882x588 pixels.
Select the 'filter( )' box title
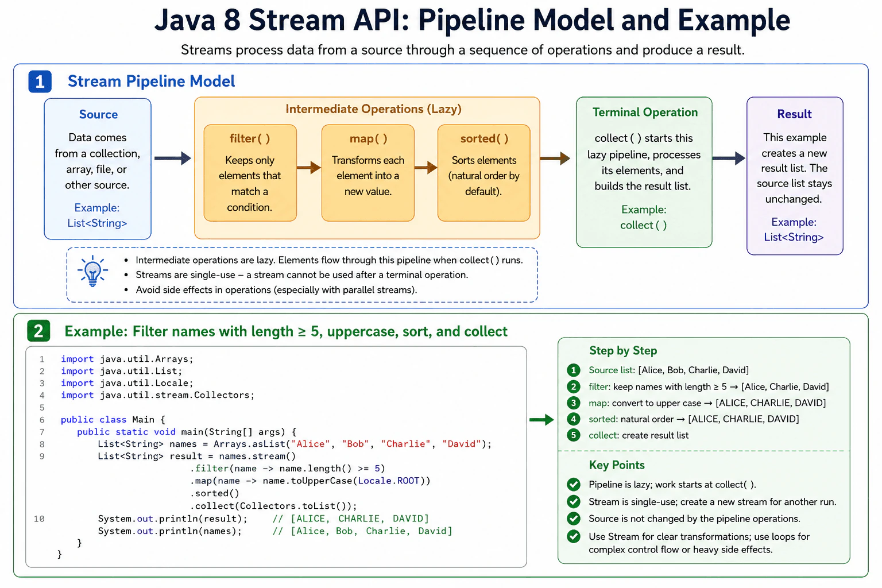point(250,138)
